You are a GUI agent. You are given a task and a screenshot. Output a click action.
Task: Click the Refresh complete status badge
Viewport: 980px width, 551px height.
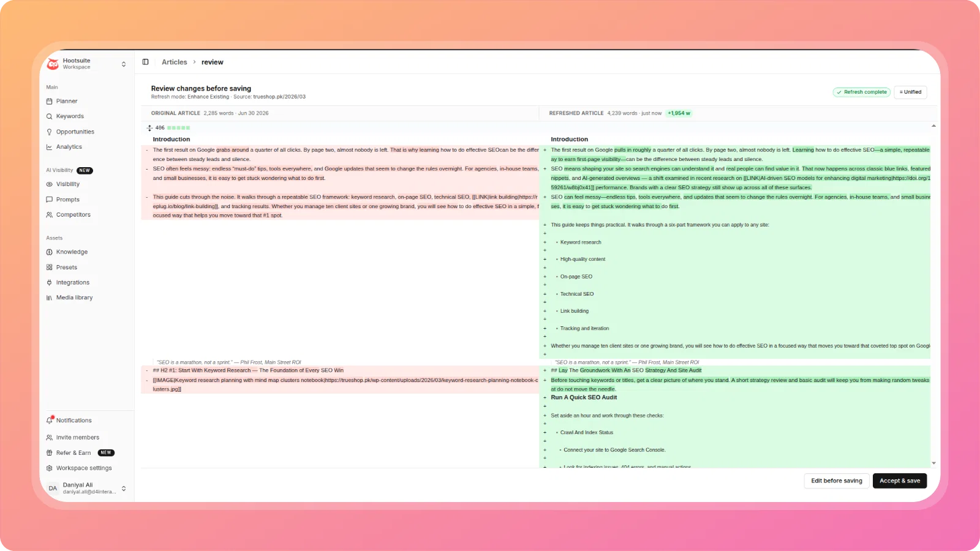coord(862,92)
